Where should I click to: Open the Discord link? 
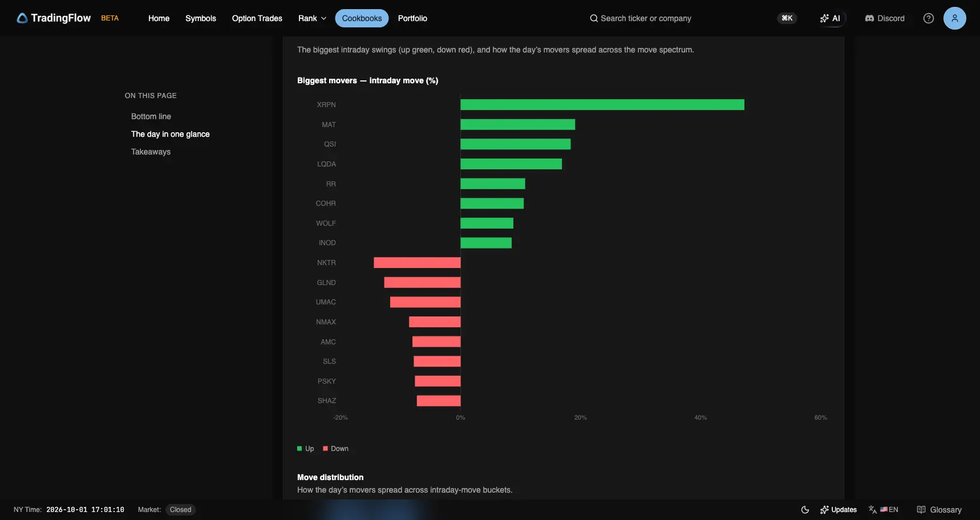point(885,18)
